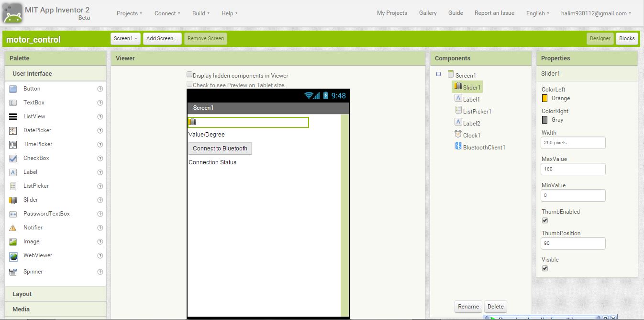Select Label2 in Components tree
This screenshot has height=320, width=644.
(471, 124)
